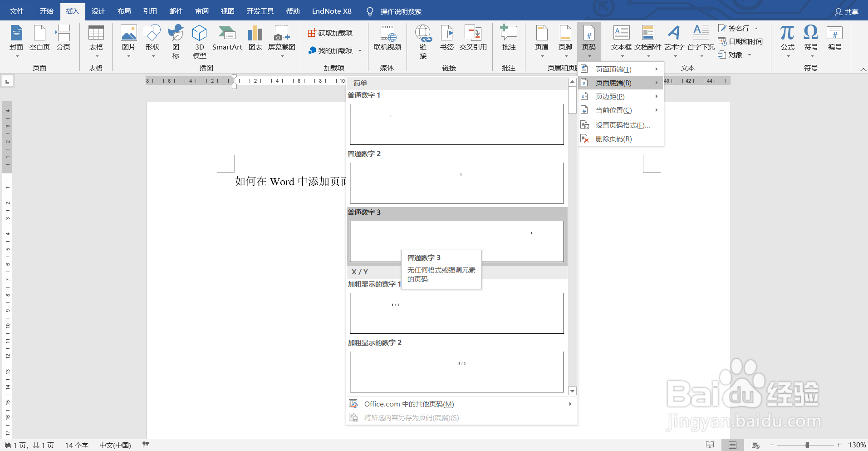Adjust the zoom slider

[x=808, y=445]
